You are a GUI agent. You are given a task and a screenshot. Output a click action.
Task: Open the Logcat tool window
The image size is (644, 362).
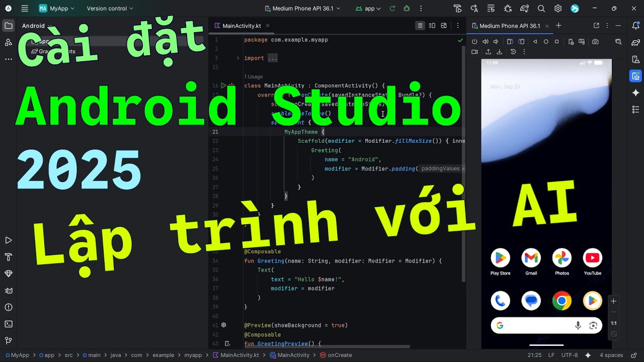(x=9, y=290)
